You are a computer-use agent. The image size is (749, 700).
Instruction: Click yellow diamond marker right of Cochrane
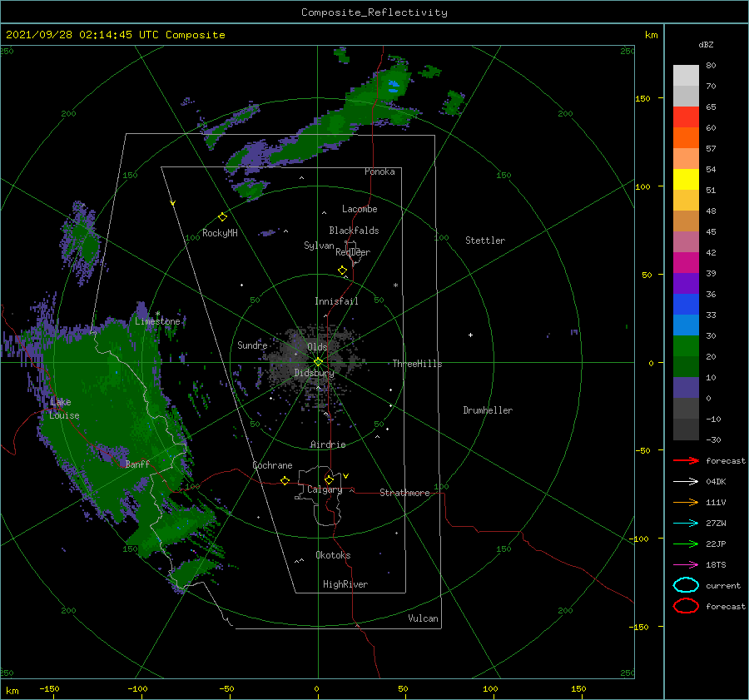tap(285, 480)
